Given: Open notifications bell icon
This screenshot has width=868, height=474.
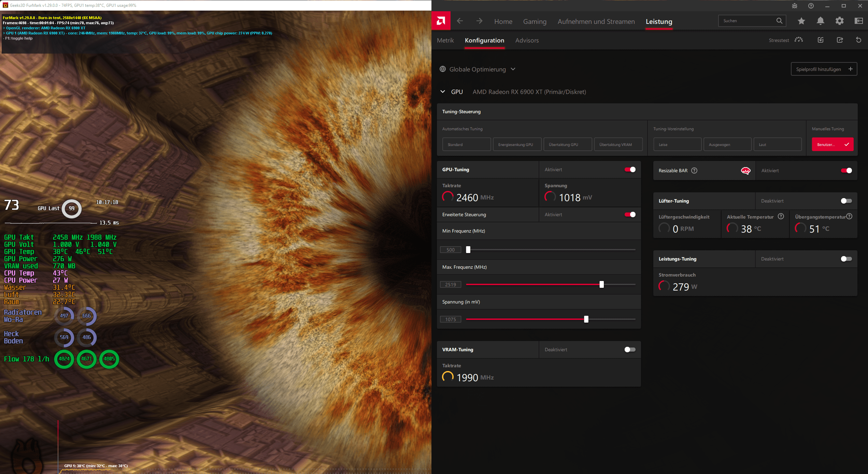Looking at the screenshot, I should [x=821, y=21].
